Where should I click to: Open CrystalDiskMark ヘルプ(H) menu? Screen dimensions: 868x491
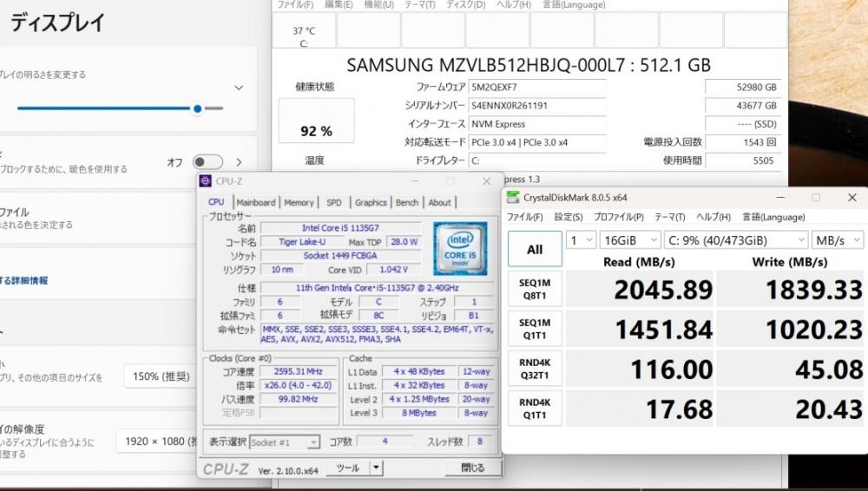[713, 217]
